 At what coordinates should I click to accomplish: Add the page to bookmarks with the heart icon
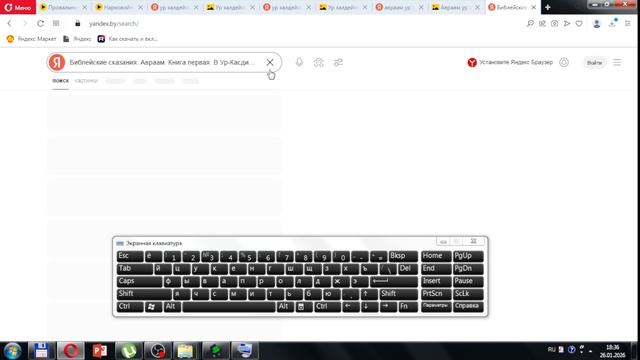pos(579,24)
